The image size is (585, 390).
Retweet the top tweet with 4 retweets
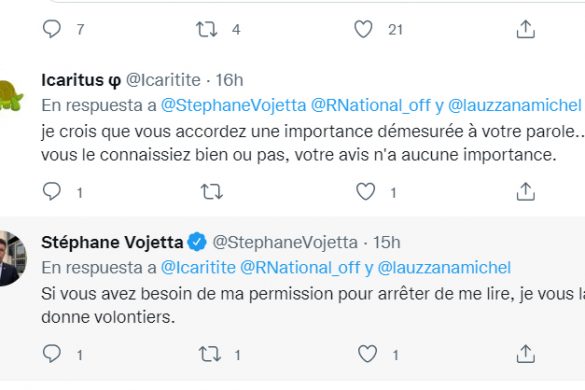pos(207,29)
